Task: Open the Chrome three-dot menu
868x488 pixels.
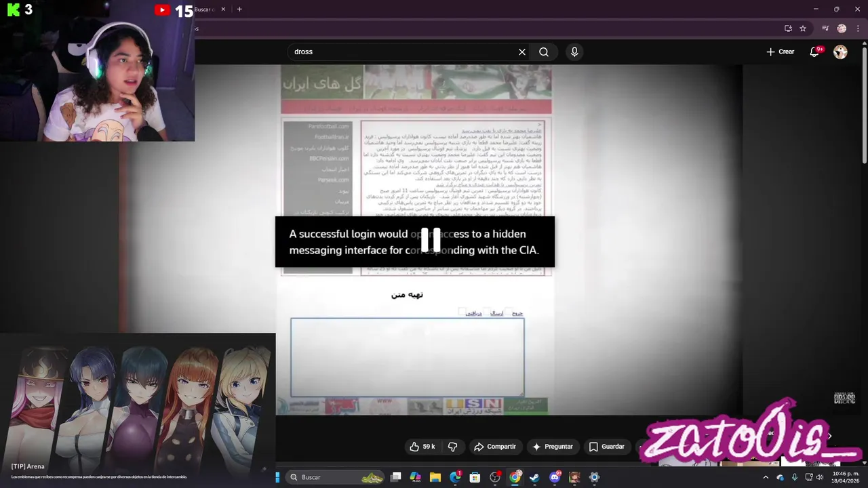Action: click(x=857, y=28)
